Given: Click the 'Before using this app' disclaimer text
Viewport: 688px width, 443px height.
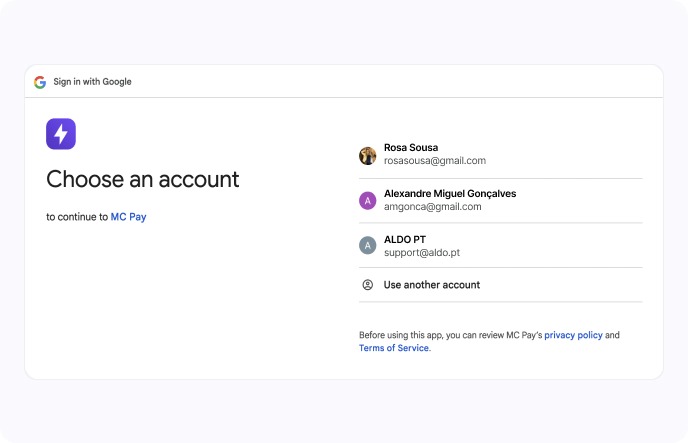Looking at the screenshot, I should tap(450, 335).
